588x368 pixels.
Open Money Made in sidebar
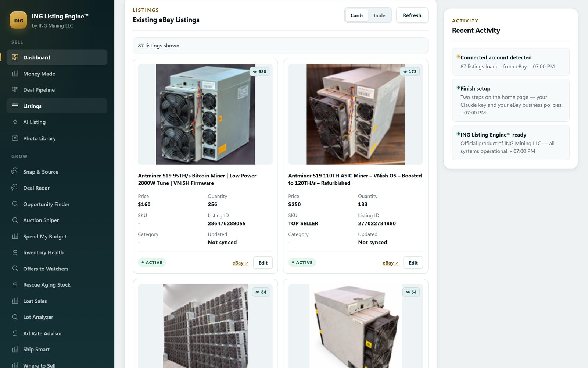coord(57,74)
